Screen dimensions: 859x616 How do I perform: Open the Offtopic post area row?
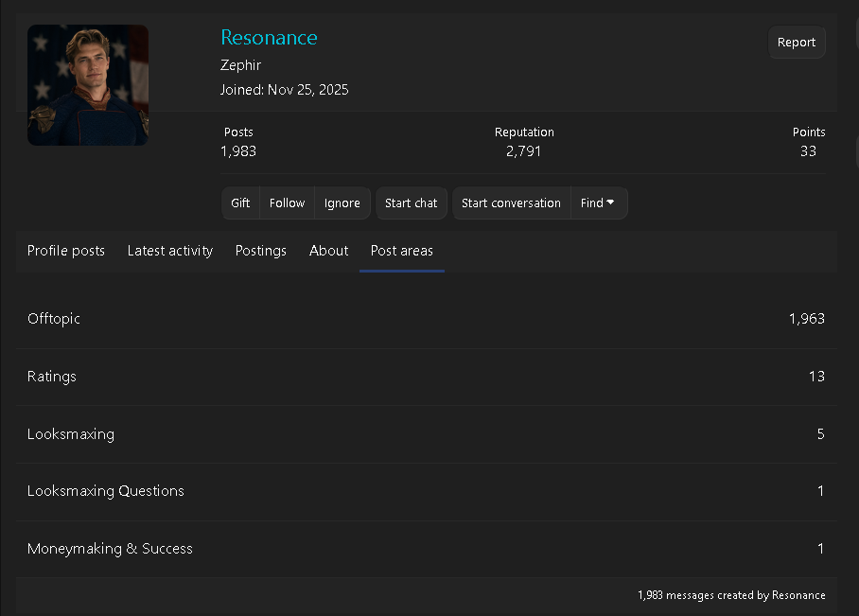[427, 319]
